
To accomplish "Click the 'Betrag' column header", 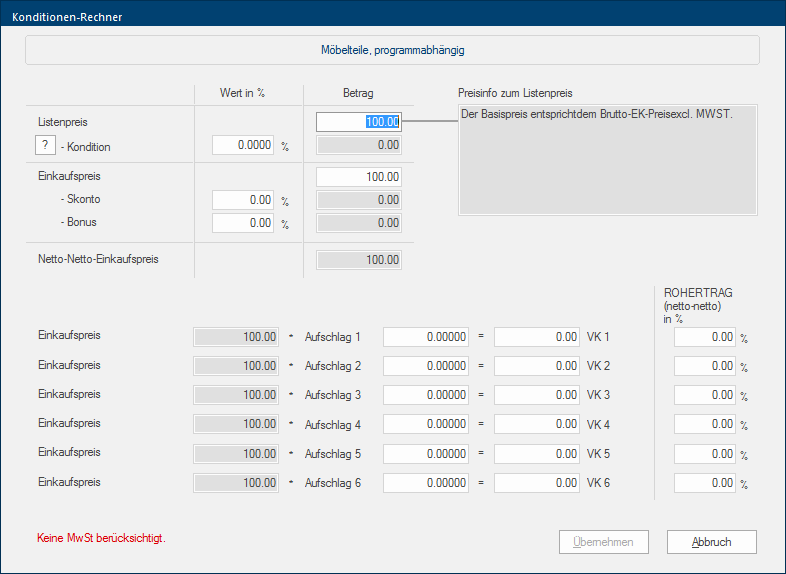I will (358, 93).
